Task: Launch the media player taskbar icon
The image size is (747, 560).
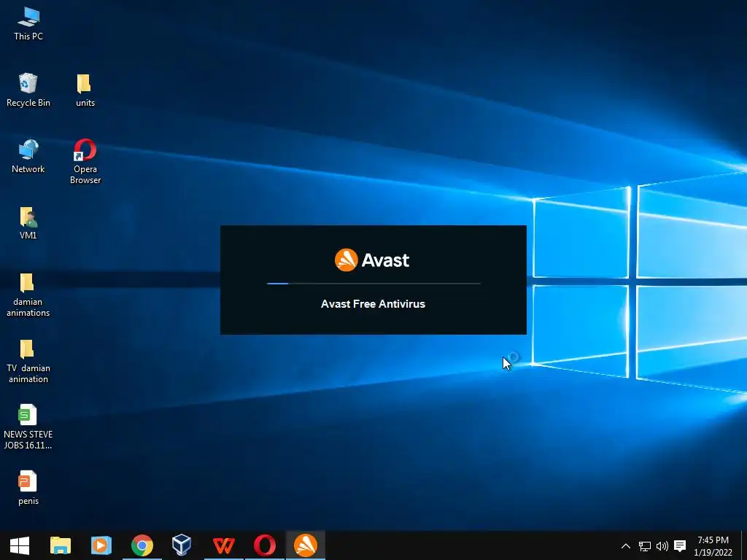Action: 101,545
